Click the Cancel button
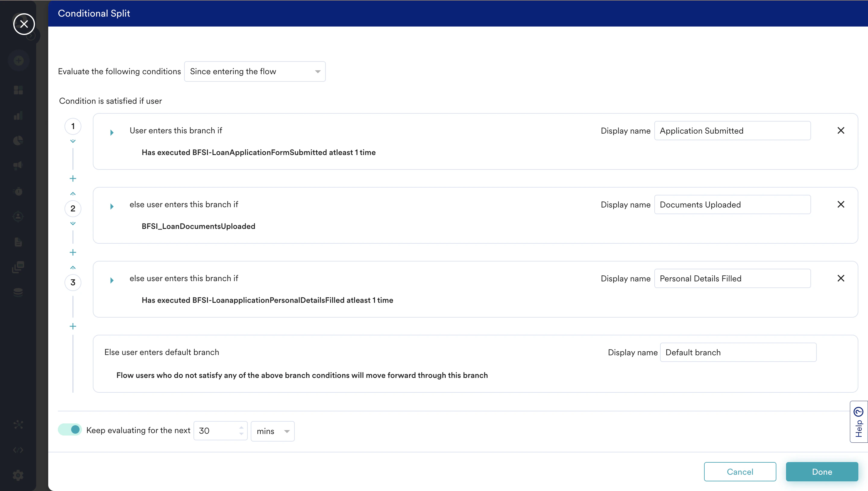 740,472
